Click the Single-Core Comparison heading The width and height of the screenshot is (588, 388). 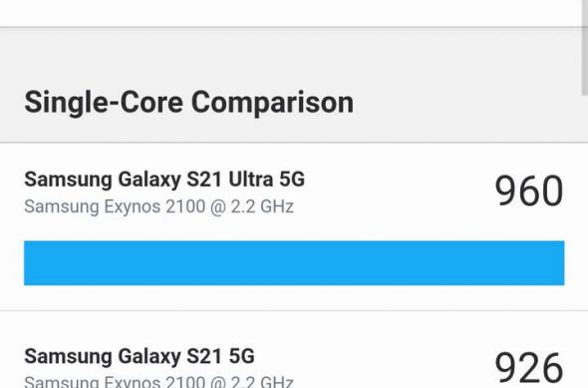click(188, 103)
